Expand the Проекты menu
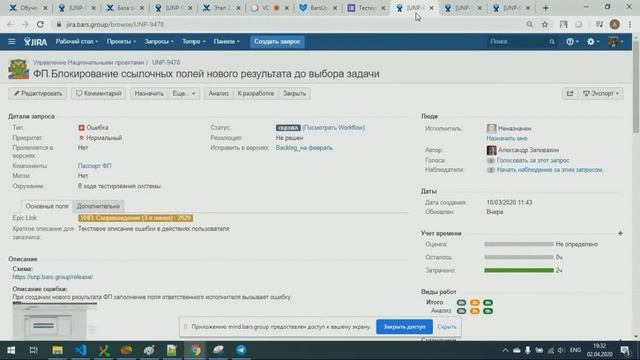 (121, 42)
